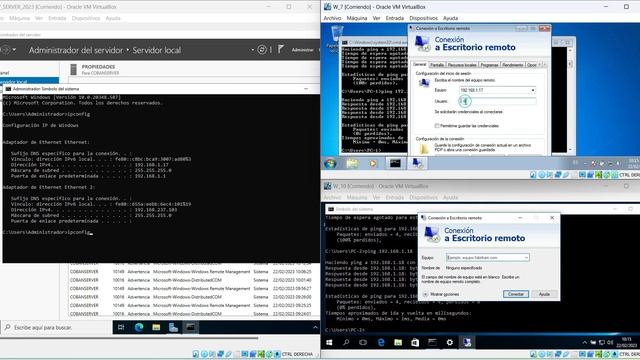
Task: Open notifications flag in Server Manager header
Action: [281, 49]
